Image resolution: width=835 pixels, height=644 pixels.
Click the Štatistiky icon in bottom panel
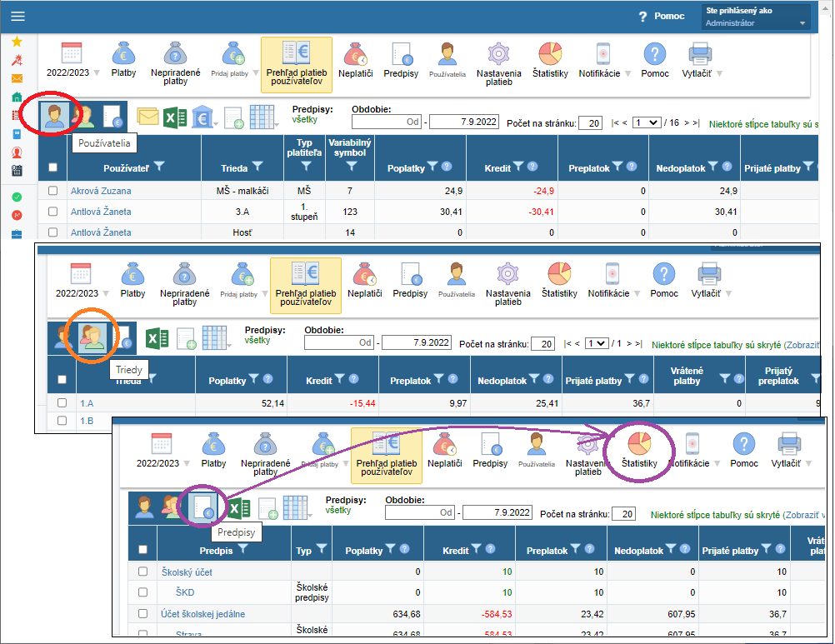tap(639, 450)
